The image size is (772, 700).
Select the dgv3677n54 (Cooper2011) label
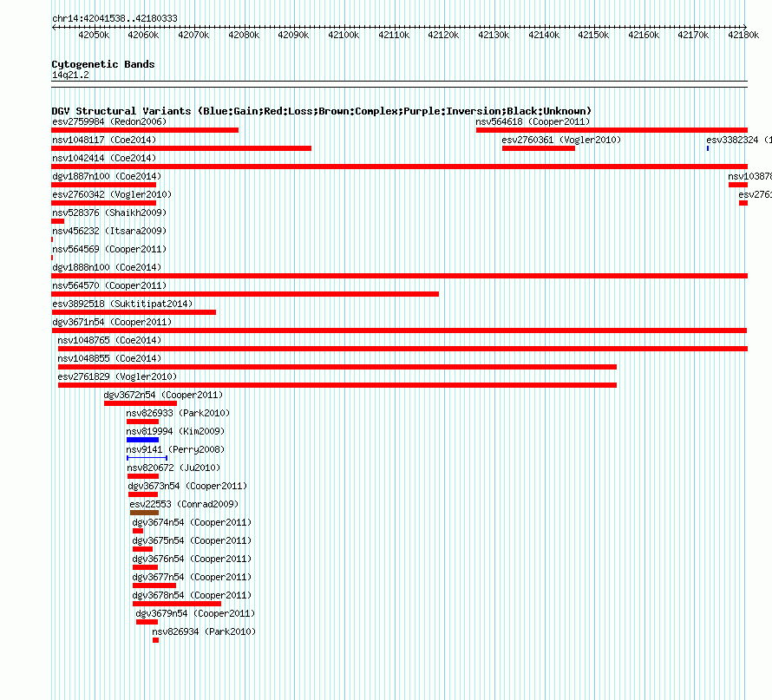[x=192, y=577]
